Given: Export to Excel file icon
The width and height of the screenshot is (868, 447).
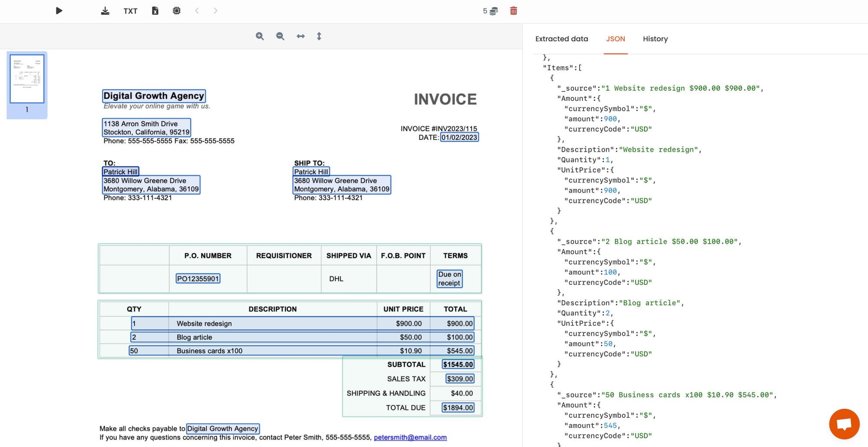Looking at the screenshot, I should point(155,11).
